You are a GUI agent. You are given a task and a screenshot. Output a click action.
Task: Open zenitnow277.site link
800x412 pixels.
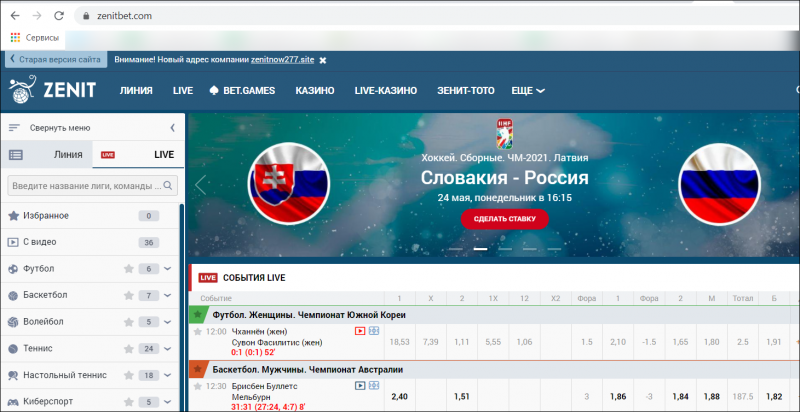click(x=282, y=60)
